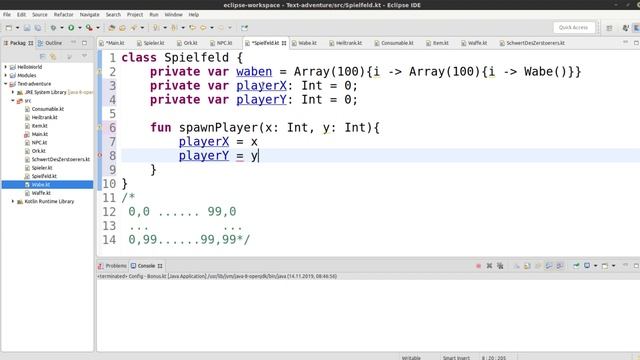Click the Remove Launch X icon in Console

point(489,266)
